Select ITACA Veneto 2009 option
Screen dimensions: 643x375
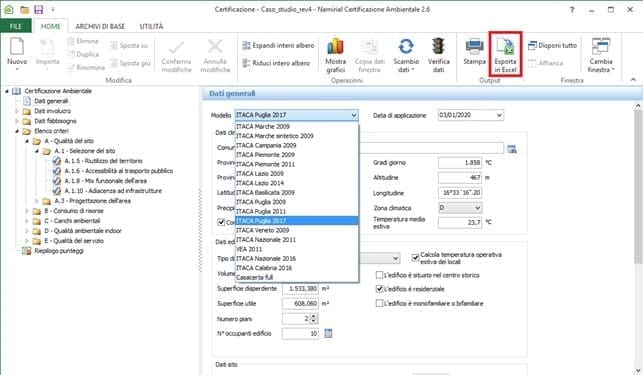[296, 230]
